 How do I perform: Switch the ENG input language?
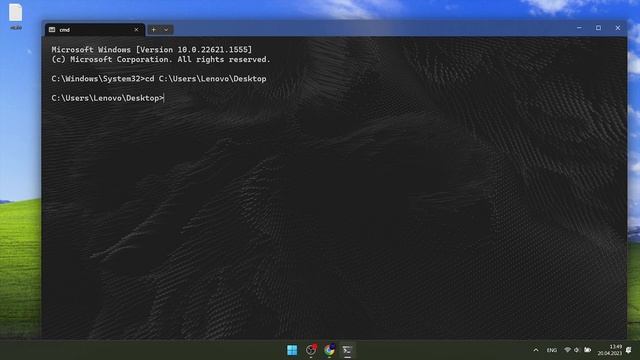[551, 350]
